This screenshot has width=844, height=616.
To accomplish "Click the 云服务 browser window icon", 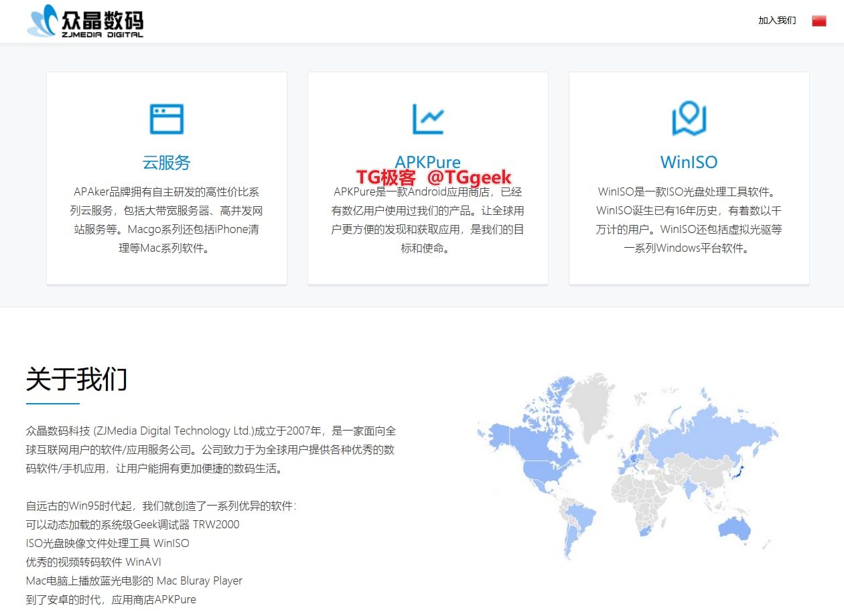I will (x=166, y=119).
